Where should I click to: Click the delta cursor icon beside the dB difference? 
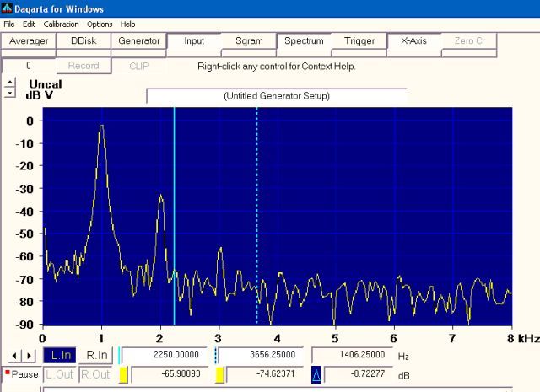[x=316, y=374]
